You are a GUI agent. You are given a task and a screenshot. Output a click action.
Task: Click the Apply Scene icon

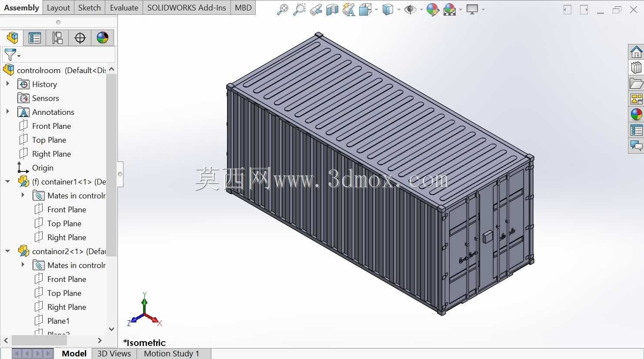coord(450,10)
